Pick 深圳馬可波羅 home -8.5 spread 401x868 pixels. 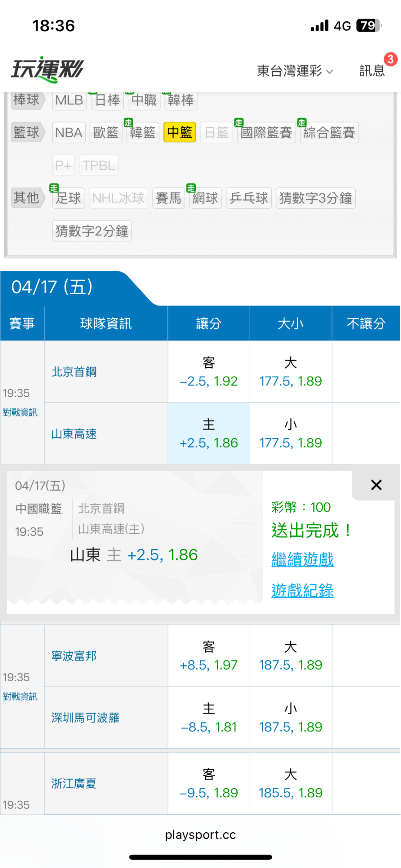point(209,718)
